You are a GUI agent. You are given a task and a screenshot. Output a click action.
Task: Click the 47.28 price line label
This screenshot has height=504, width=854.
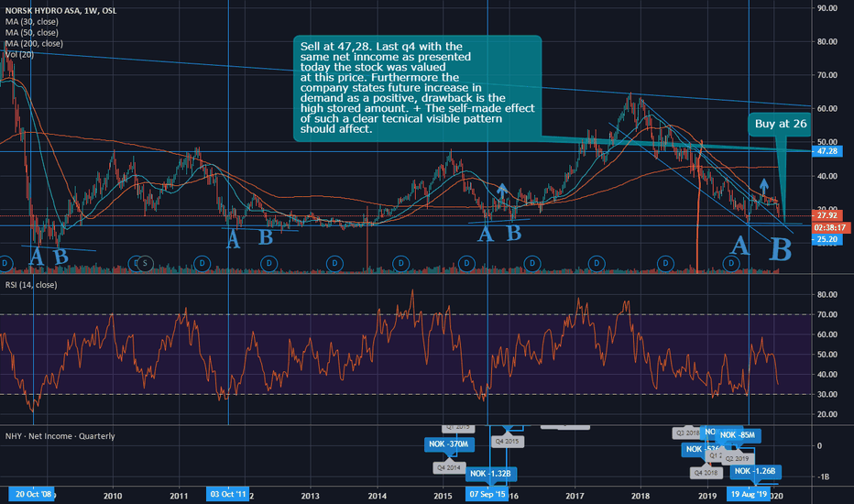tap(827, 151)
